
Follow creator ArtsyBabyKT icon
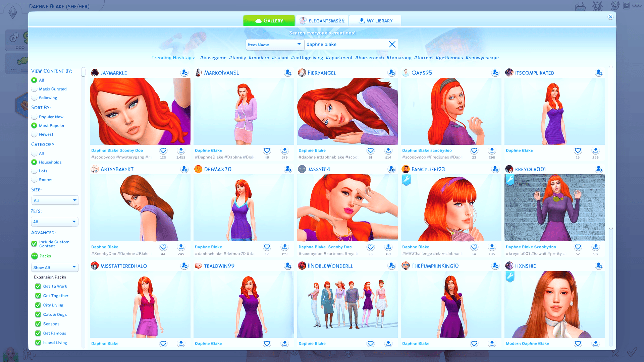tap(184, 169)
